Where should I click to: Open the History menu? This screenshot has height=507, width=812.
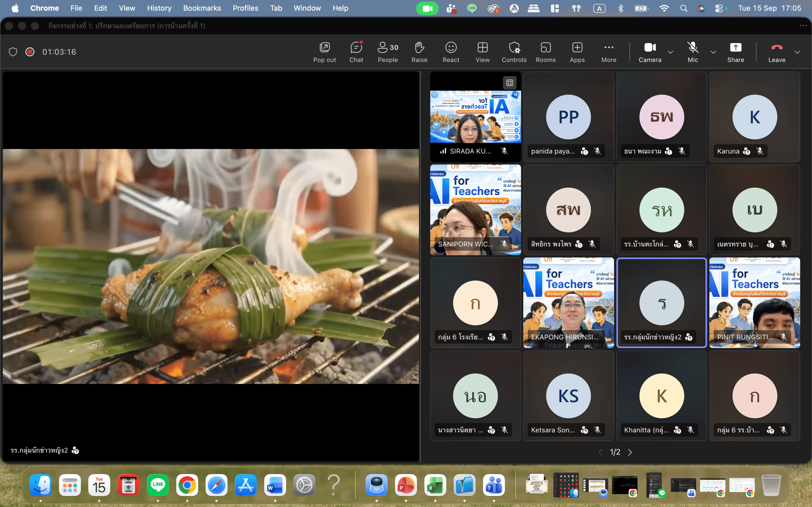coord(159,8)
